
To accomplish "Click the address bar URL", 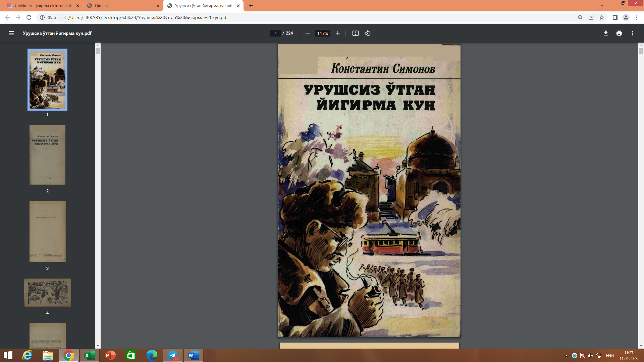I will pyautogui.click(x=146, y=17).
